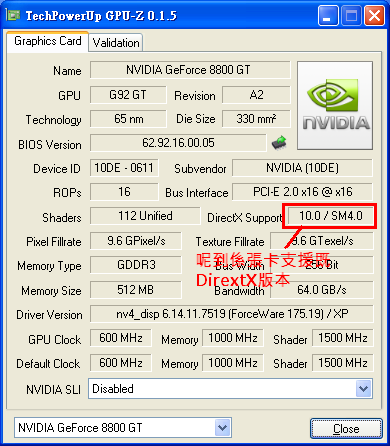Click the NVIDIA SLI label

click(x=53, y=389)
